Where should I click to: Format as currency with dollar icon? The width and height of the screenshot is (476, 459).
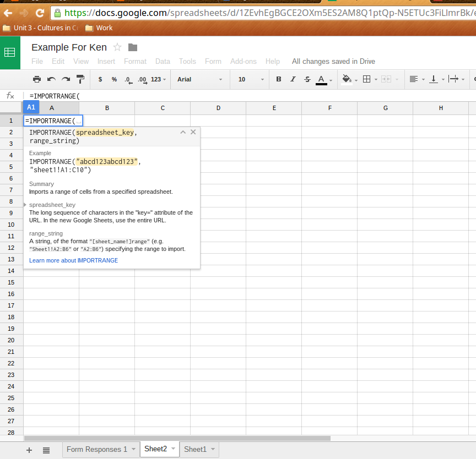coord(100,79)
